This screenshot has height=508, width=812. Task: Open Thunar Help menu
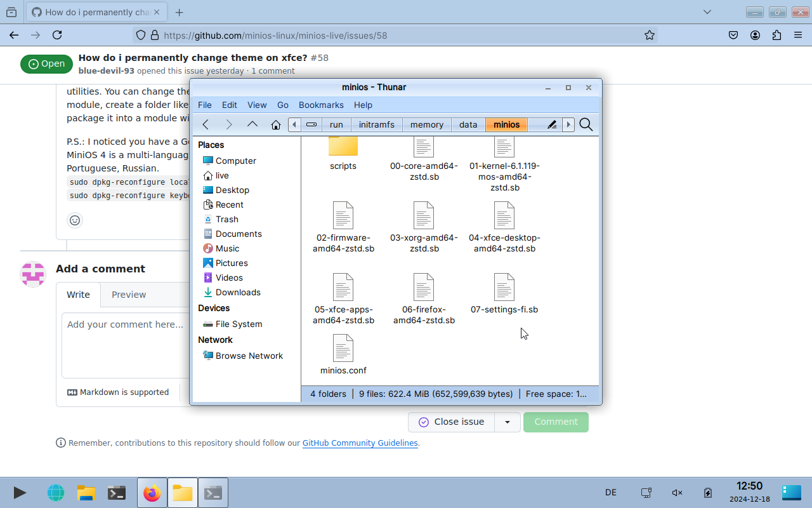tap(363, 105)
